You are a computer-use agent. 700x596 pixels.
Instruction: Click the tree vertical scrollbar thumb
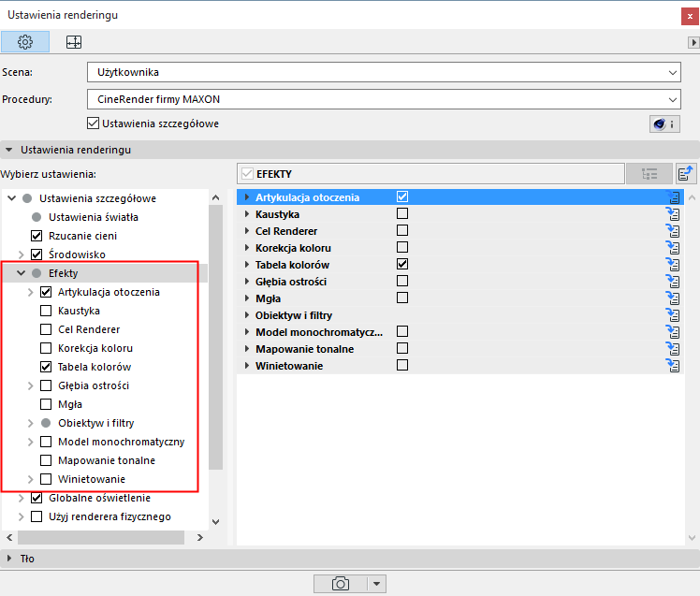click(215, 337)
